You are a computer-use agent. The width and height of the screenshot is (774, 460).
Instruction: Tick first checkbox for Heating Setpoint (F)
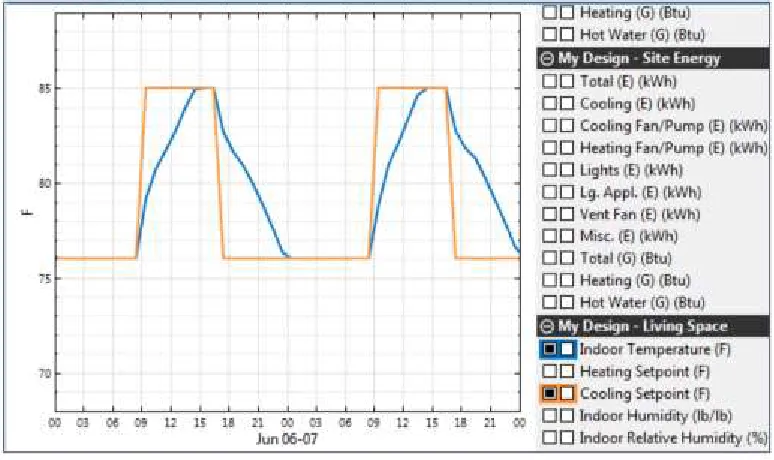coord(549,371)
